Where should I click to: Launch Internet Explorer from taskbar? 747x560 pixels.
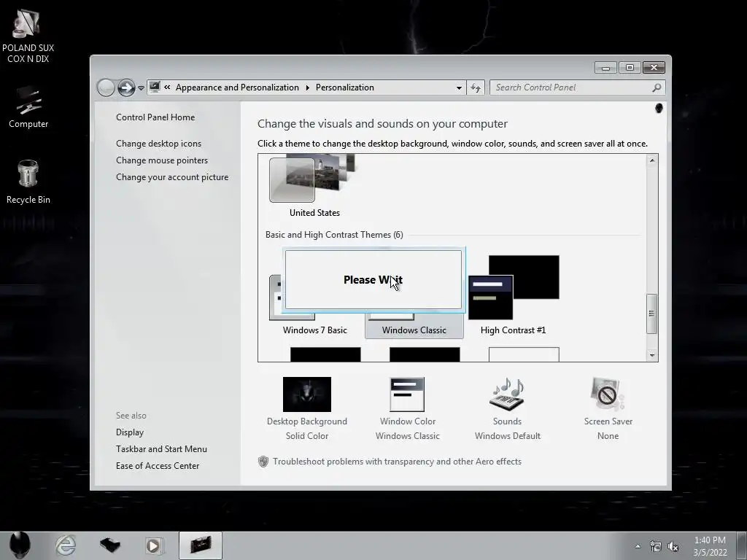click(x=66, y=545)
